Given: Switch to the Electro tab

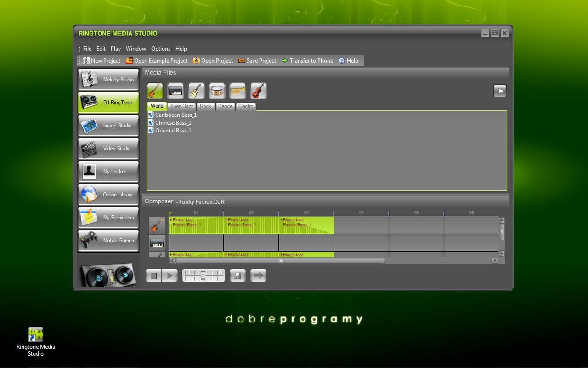Looking at the screenshot, I should tap(246, 106).
